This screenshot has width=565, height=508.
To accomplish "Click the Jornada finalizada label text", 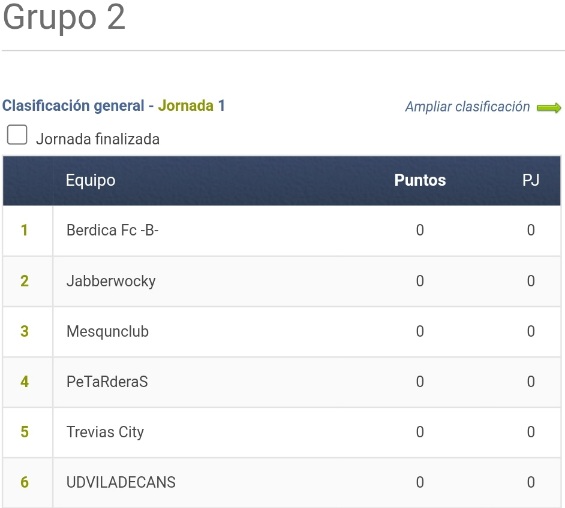I will coord(98,139).
